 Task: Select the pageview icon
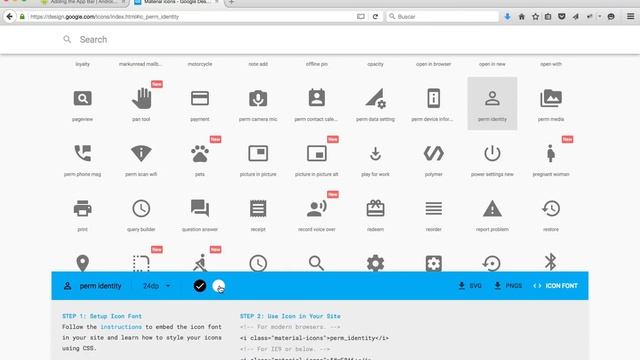pos(82,98)
